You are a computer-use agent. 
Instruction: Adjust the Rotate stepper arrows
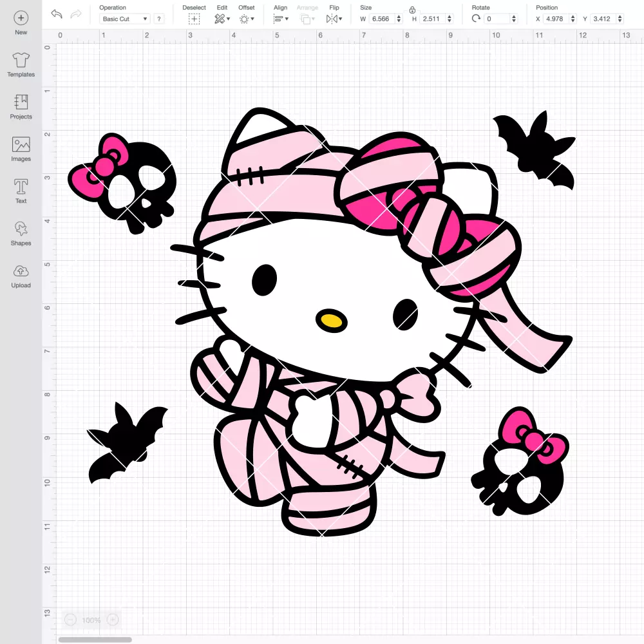click(513, 19)
